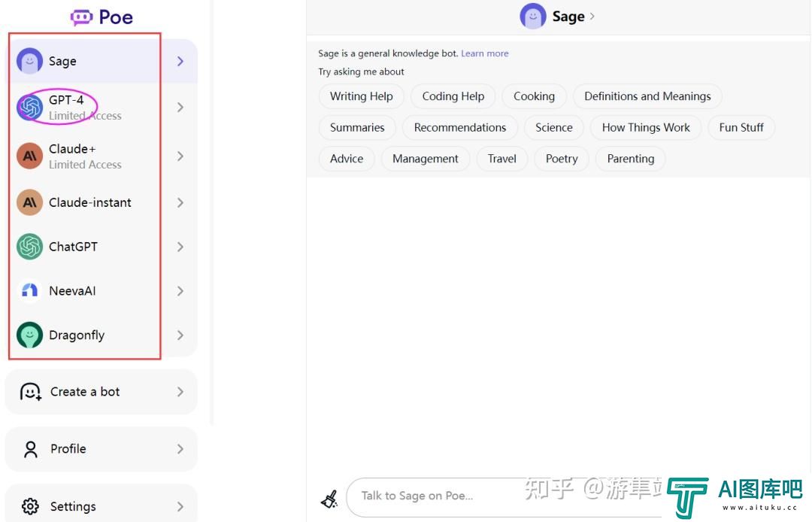Expand the Claude+ row chevron
Image resolution: width=812 pixels, height=522 pixels.
[180, 156]
